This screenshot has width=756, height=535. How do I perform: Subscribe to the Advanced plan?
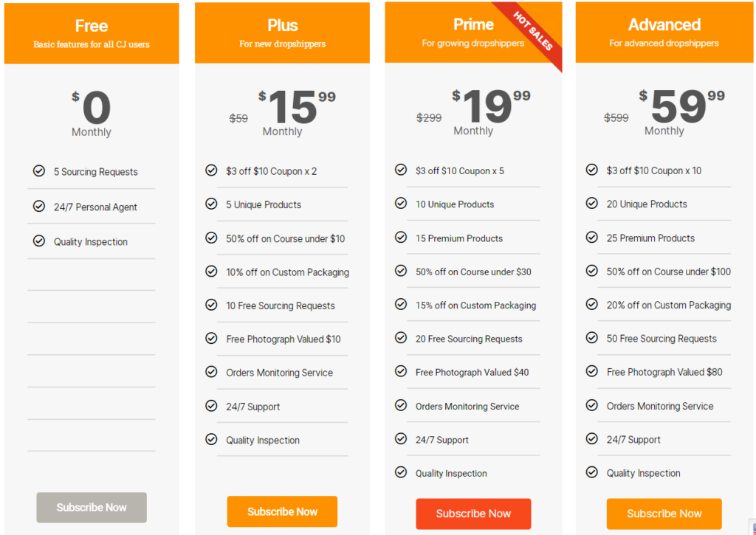[x=664, y=514]
